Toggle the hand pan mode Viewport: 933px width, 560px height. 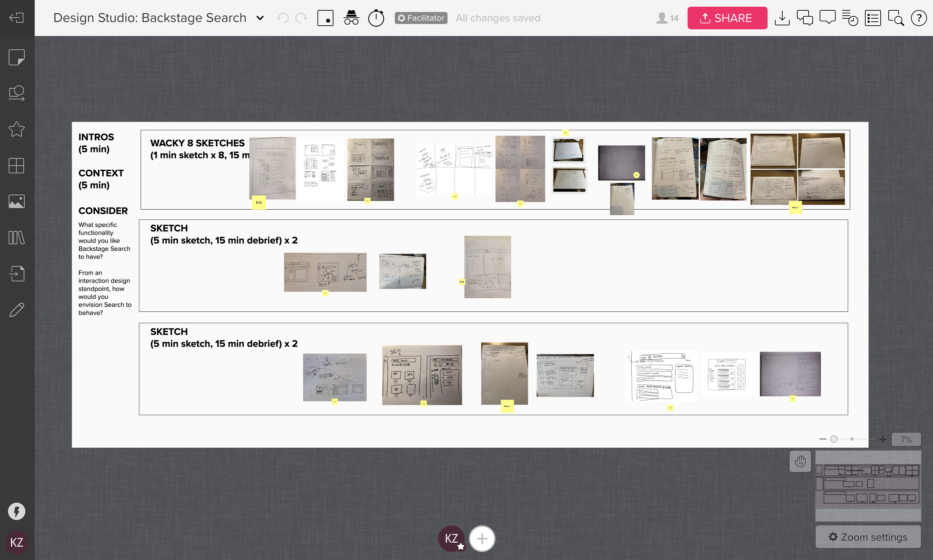coord(800,461)
